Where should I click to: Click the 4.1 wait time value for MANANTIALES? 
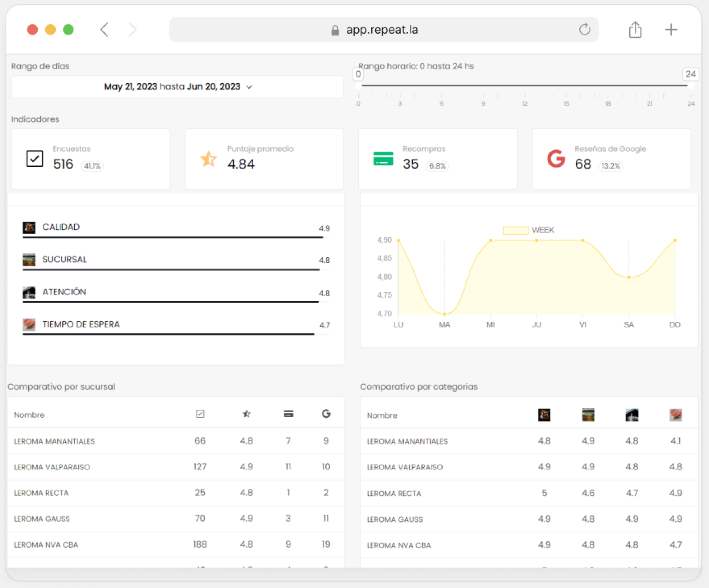(676, 441)
